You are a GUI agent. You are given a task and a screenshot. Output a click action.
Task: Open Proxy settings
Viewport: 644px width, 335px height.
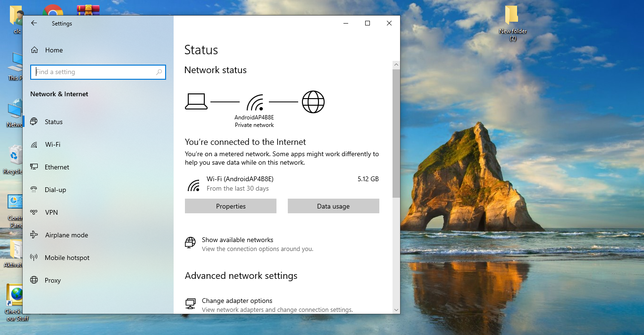tap(53, 280)
